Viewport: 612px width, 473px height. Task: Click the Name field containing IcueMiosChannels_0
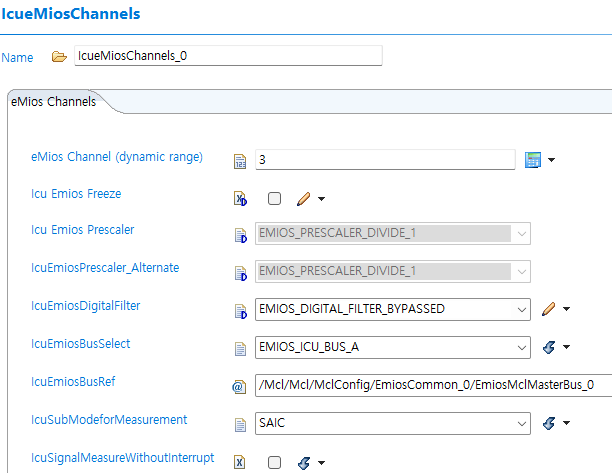pyautogui.click(x=228, y=56)
